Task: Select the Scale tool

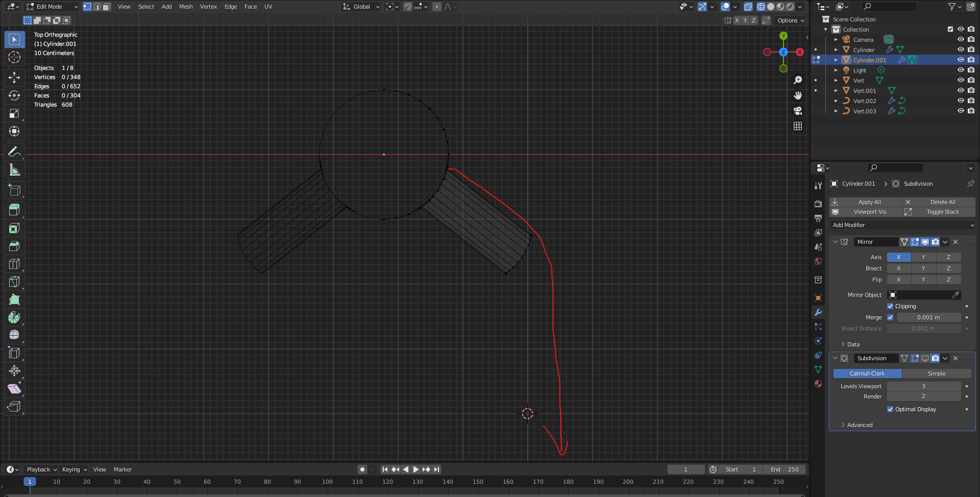Action: pyautogui.click(x=14, y=113)
